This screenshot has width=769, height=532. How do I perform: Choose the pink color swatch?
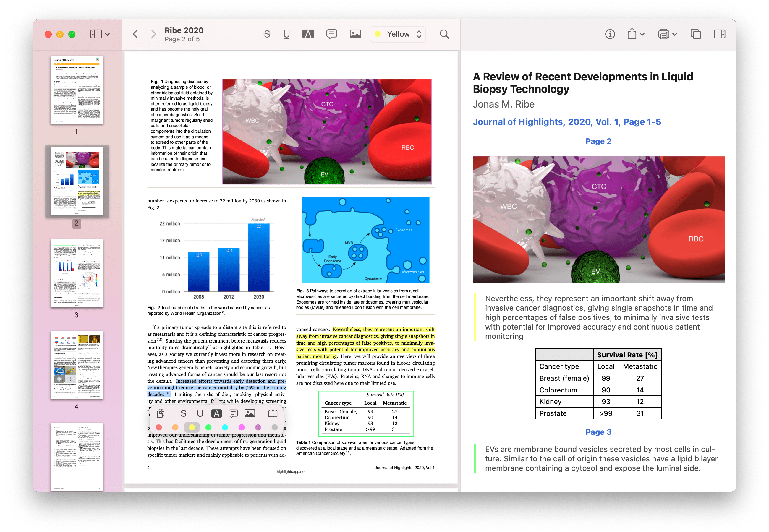click(242, 427)
